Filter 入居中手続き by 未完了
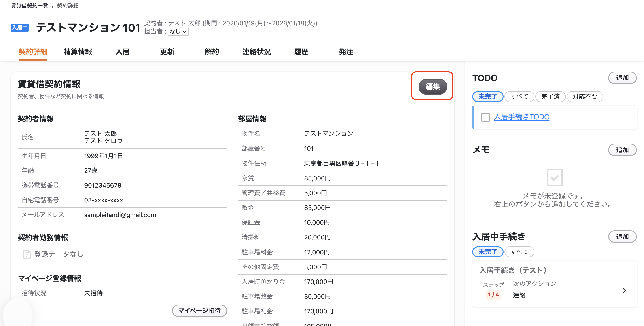This screenshot has height=326, width=644. pyautogui.click(x=487, y=252)
